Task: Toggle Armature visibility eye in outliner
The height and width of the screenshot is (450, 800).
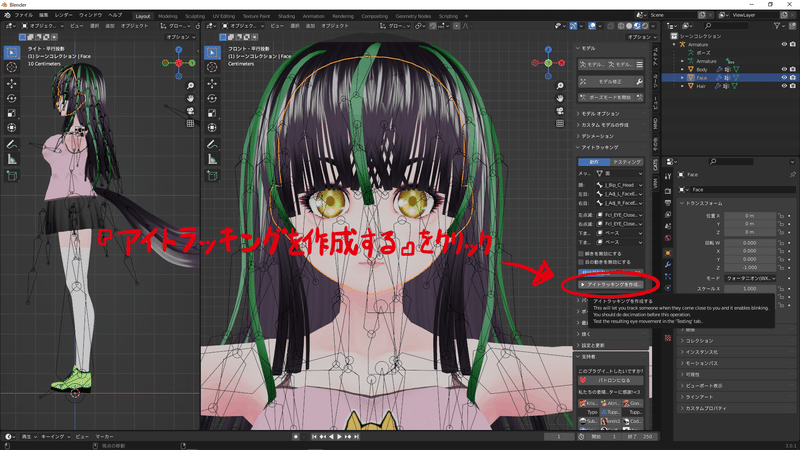Action: pos(784,44)
